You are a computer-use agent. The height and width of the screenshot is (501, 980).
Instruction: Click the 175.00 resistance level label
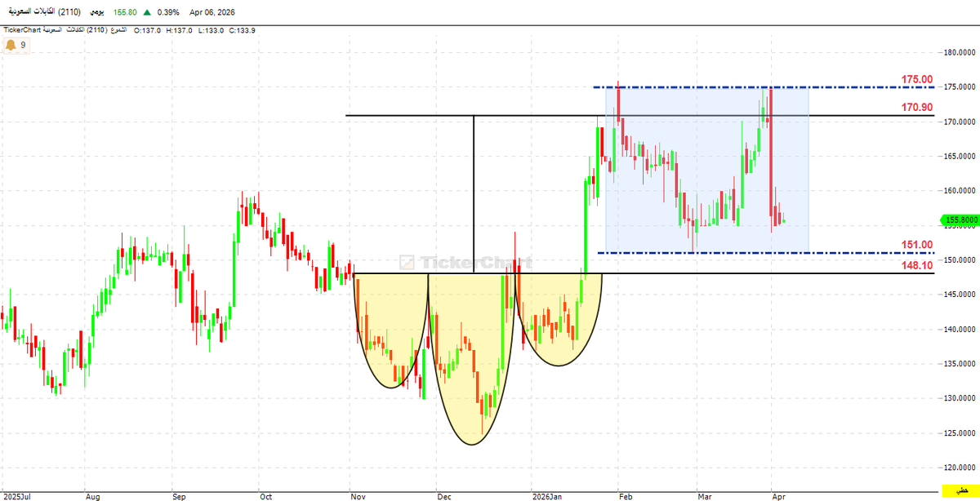coord(917,80)
